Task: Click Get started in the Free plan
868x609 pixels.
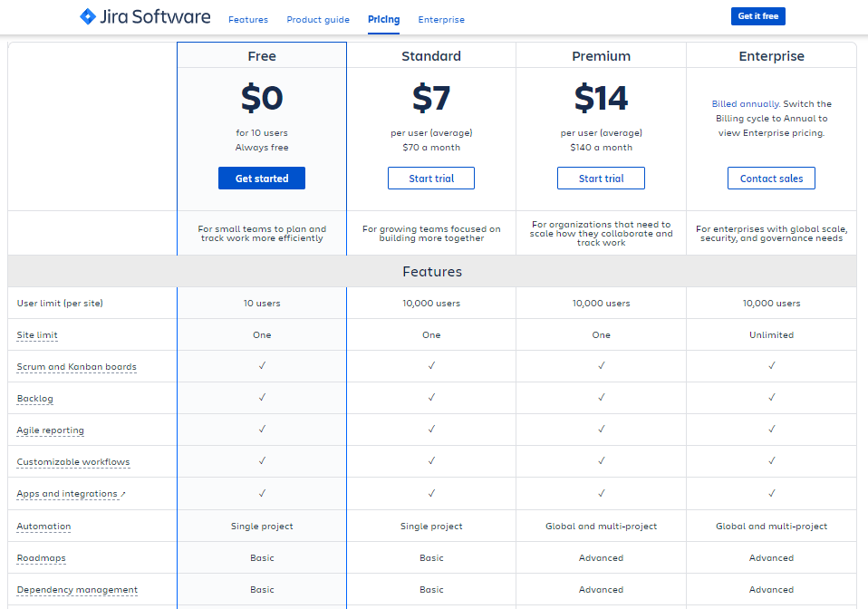Action: click(x=262, y=179)
